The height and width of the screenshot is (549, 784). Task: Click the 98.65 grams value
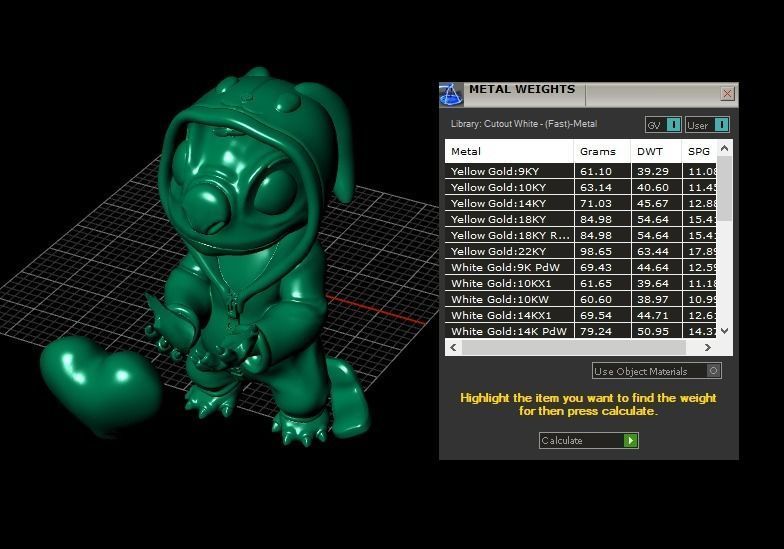point(596,252)
